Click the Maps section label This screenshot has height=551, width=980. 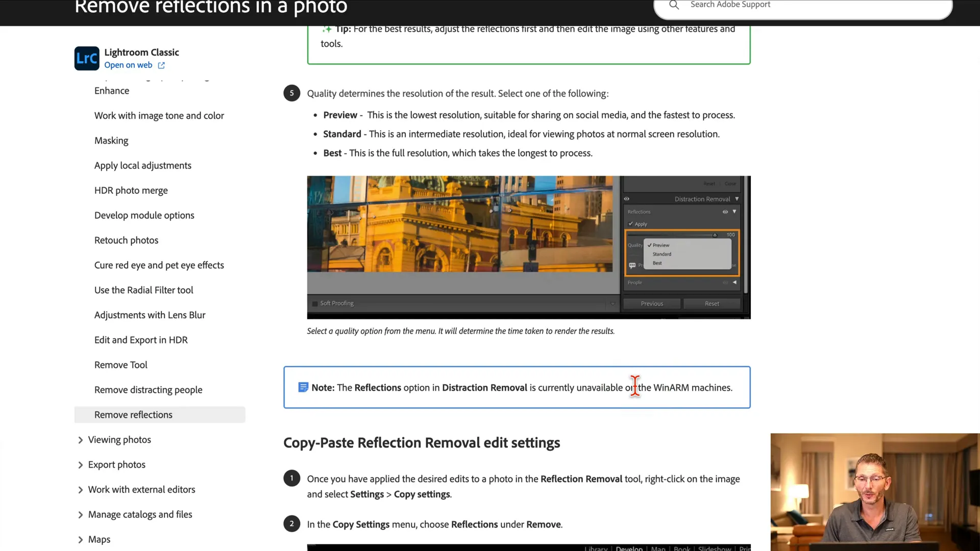[x=99, y=540]
